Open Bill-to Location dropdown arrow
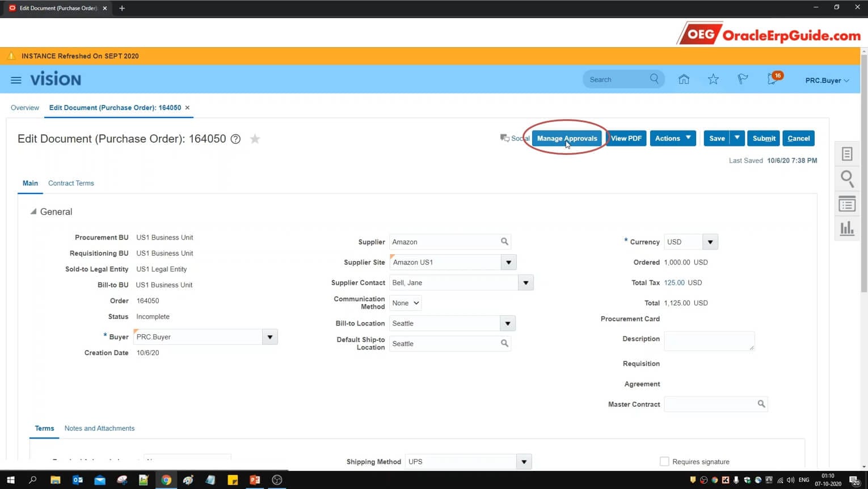 (508, 323)
